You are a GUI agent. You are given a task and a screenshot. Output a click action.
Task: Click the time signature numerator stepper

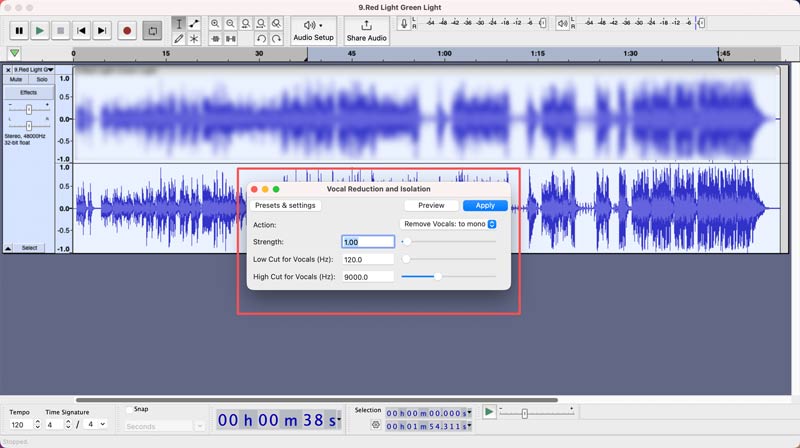(x=68, y=425)
